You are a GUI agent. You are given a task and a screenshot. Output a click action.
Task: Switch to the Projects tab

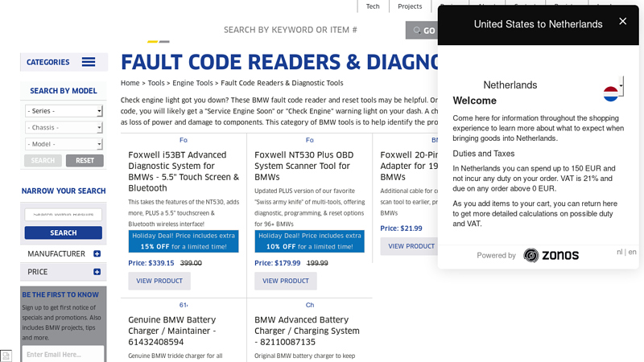coord(410,6)
